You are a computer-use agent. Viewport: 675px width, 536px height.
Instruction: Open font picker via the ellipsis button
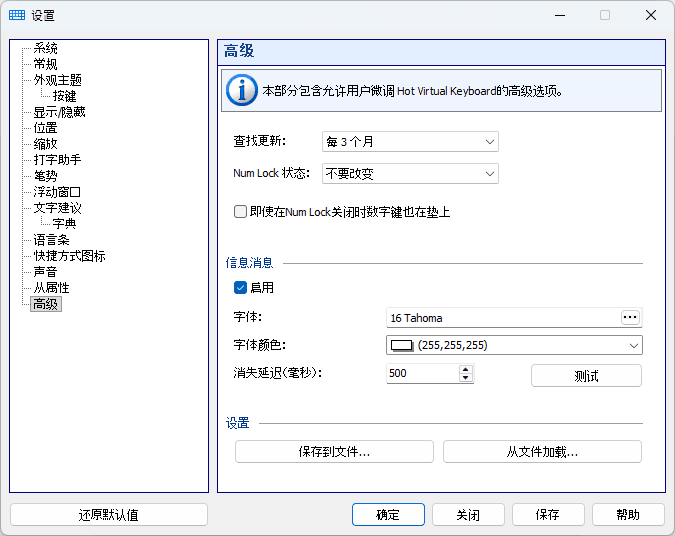[630, 318]
